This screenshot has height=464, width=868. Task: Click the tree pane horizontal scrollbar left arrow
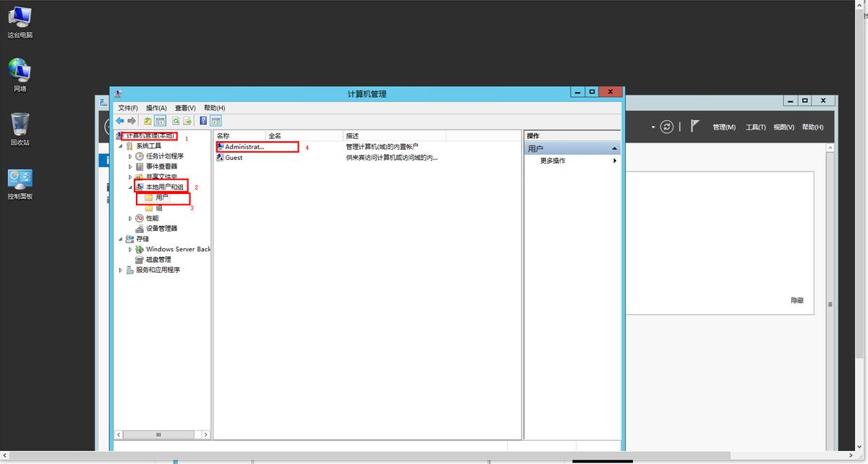[x=119, y=435]
